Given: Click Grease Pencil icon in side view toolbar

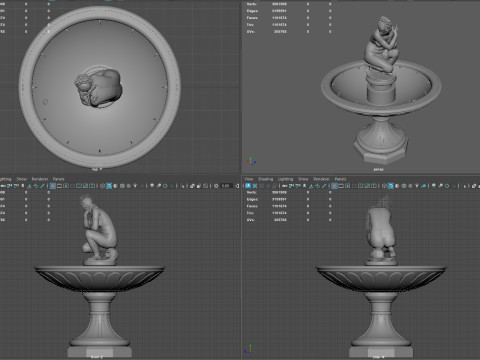Looking at the screenshot, I should (324, 186).
